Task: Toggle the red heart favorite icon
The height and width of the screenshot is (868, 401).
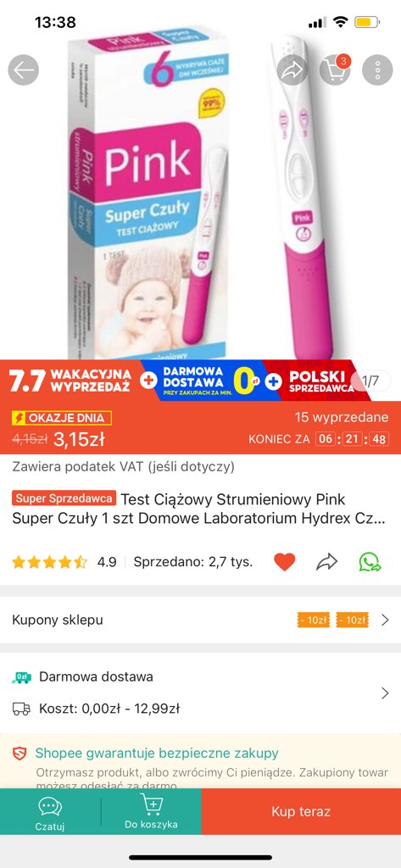Action: (285, 563)
